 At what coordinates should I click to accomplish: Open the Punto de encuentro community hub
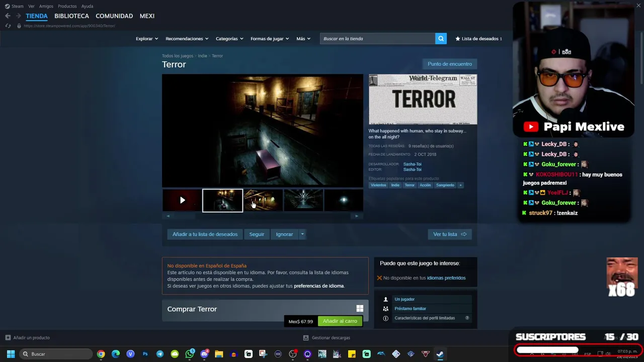tap(450, 64)
